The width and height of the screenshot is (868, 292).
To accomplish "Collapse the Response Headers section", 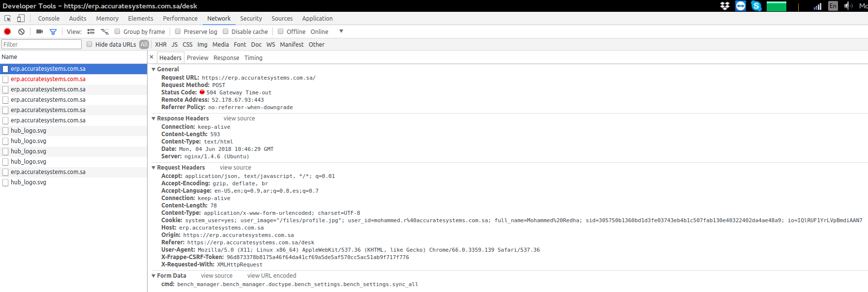I will pos(153,118).
